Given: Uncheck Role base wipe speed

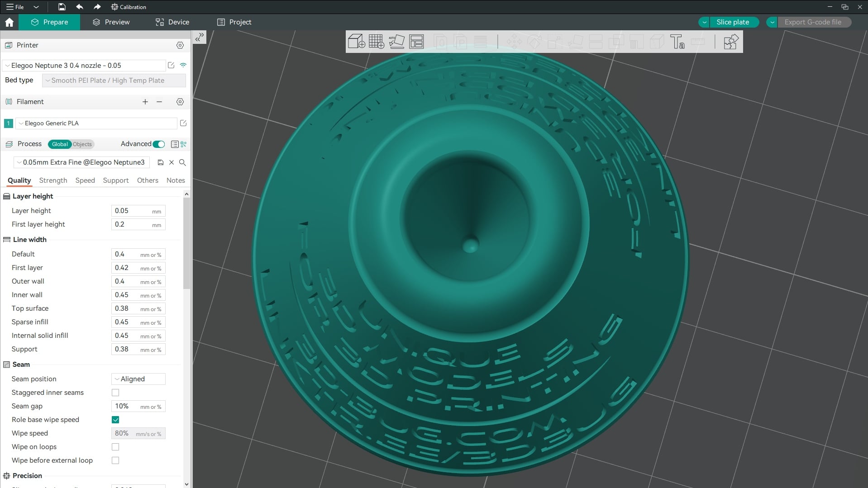Looking at the screenshot, I should (115, 420).
